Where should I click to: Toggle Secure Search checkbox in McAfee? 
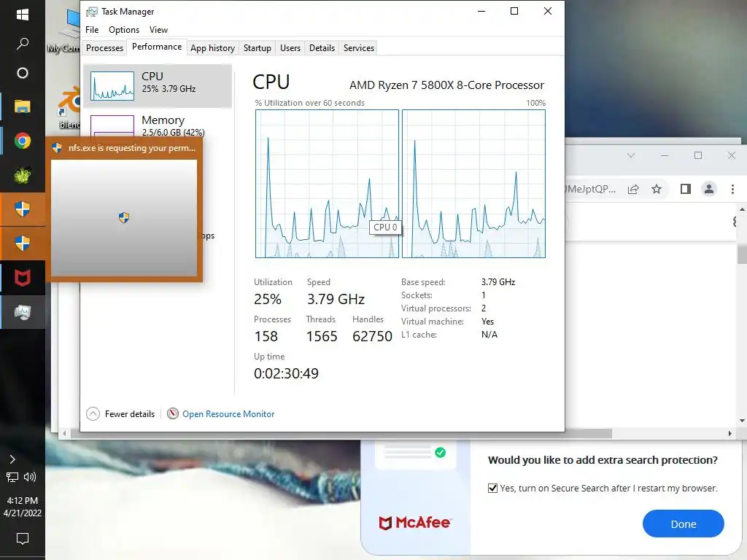(x=492, y=488)
